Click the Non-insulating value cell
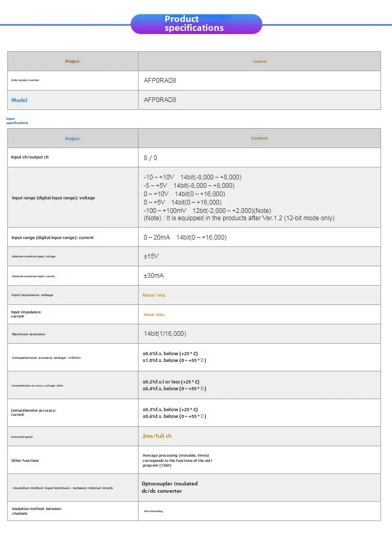 click(x=154, y=511)
